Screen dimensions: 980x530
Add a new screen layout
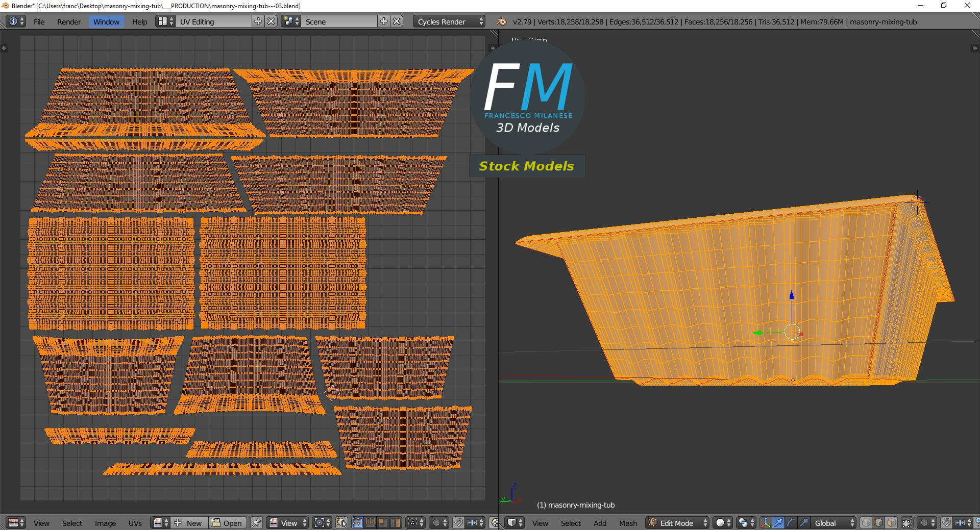pyautogui.click(x=258, y=21)
